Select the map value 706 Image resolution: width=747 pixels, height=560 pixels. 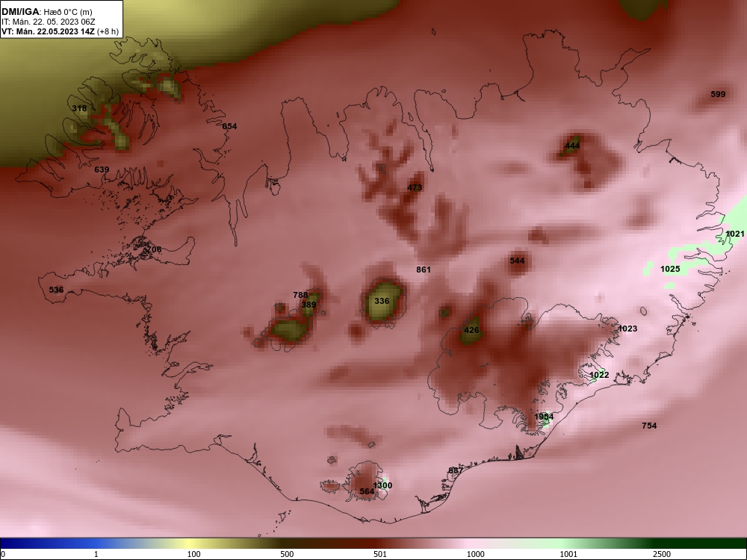click(x=155, y=249)
